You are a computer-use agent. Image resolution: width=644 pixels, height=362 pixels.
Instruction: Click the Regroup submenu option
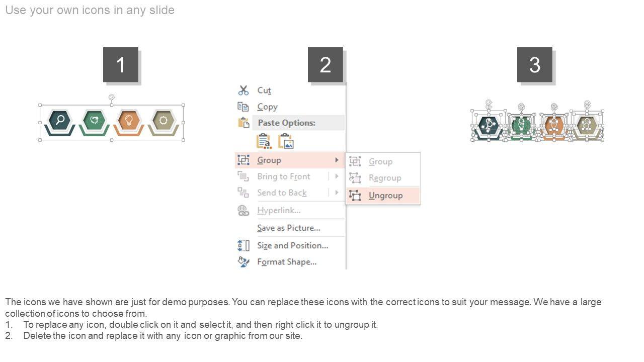pos(385,178)
